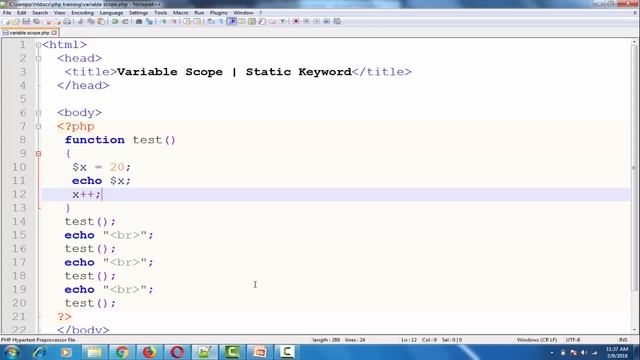The image size is (640, 360).
Task: Toggle macro recording with red dot
Action: pyautogui.click(x=296, y=21)
